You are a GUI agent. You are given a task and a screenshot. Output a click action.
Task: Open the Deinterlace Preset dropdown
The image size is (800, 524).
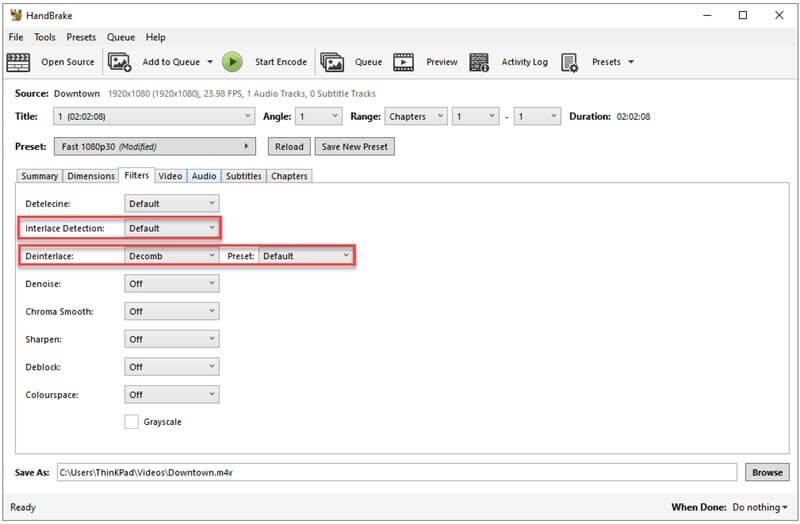(x=306, y=256)
